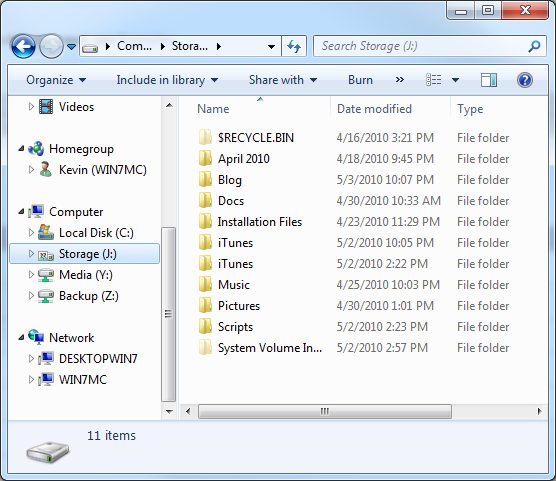Click the drive icon in address bar
556x481 pixels.
(x=90, y=47)
